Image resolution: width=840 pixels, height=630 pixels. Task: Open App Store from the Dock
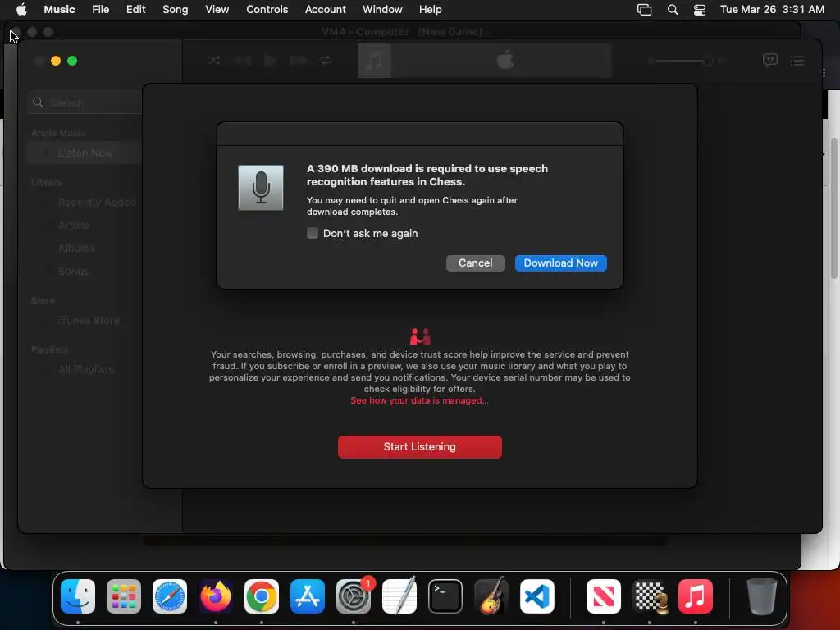(308, 596)
